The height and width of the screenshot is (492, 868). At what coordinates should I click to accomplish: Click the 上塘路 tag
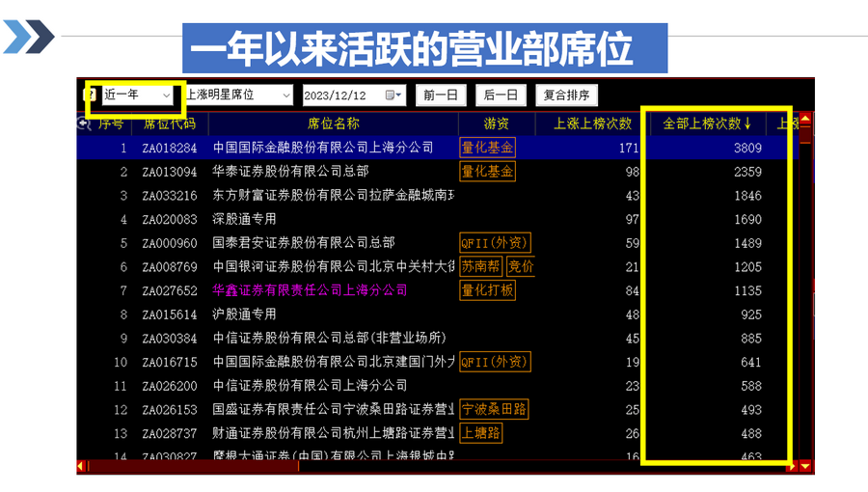tap(481, 433)
